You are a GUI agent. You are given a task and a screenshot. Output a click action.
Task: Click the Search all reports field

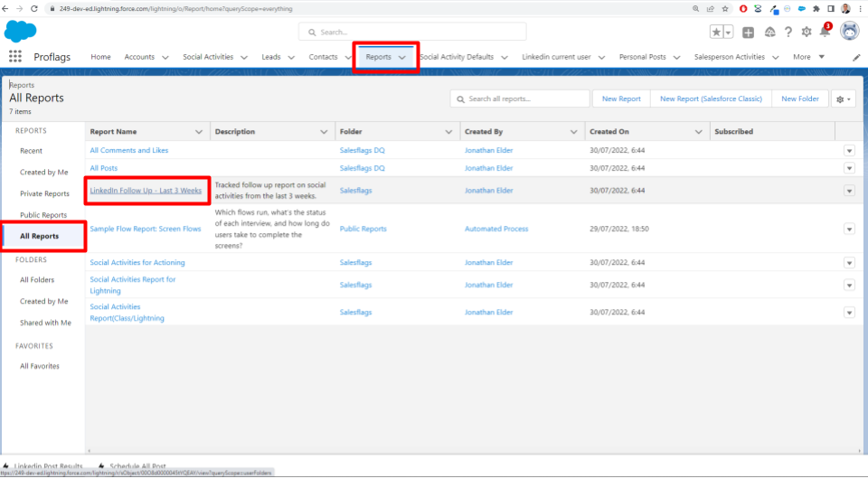pos(520,99)
